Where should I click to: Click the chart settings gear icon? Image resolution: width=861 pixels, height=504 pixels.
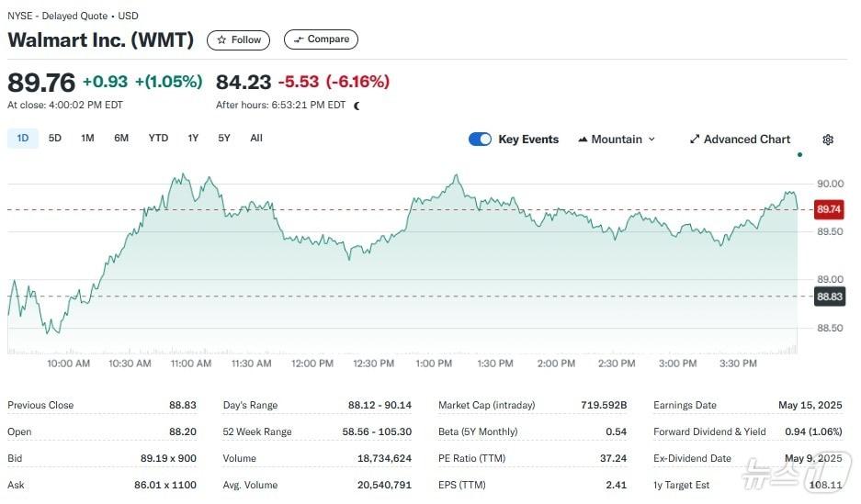(828, 140)
